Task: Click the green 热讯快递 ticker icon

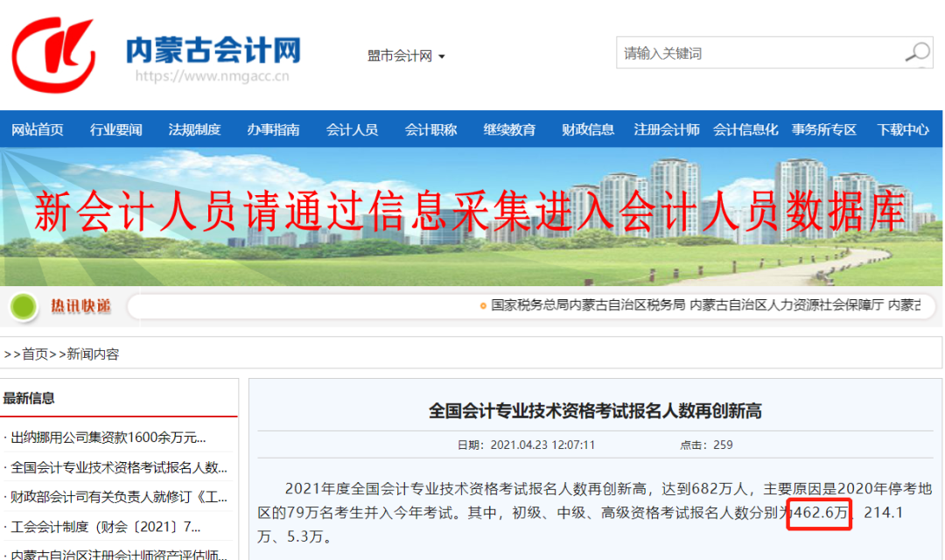Action: tap(24, 308)
